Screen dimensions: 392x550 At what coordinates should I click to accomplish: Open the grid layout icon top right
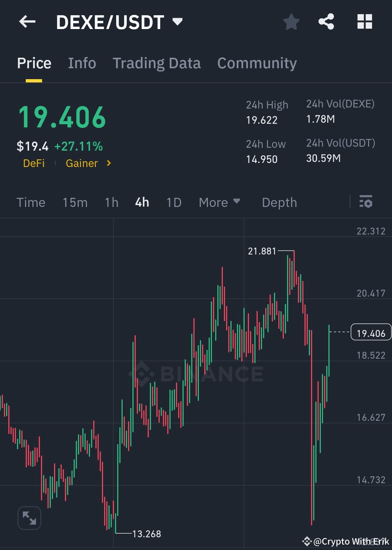(x=364, y=22)
